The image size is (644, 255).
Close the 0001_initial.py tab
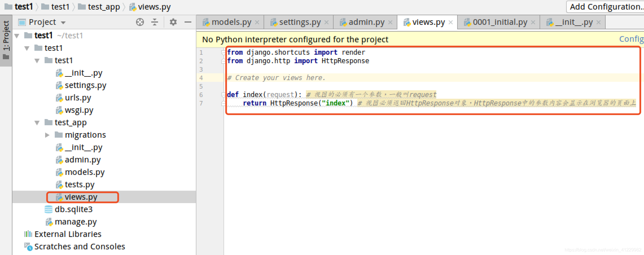point(533,22)
